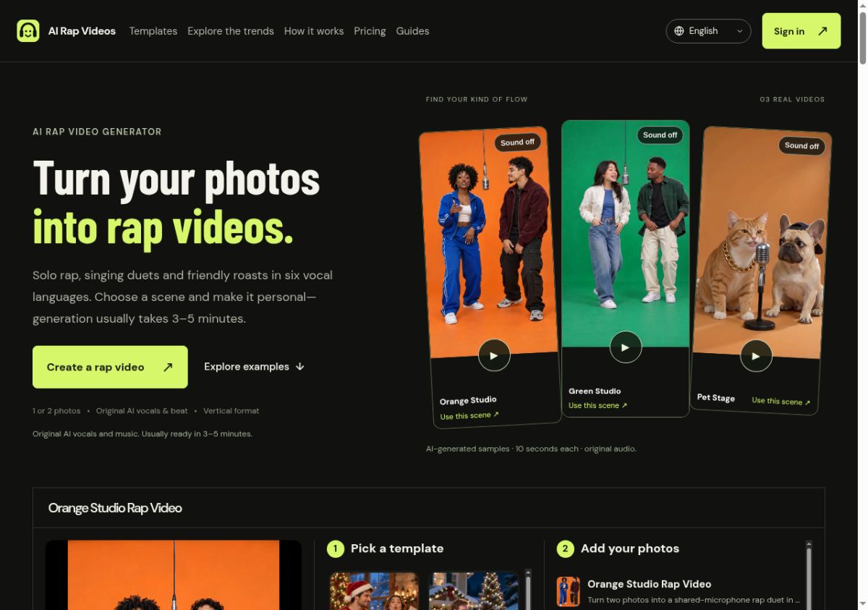This screenshot has height=610, width=868.
Task: Click the Orange Studio card title
Action: point(468,400)
